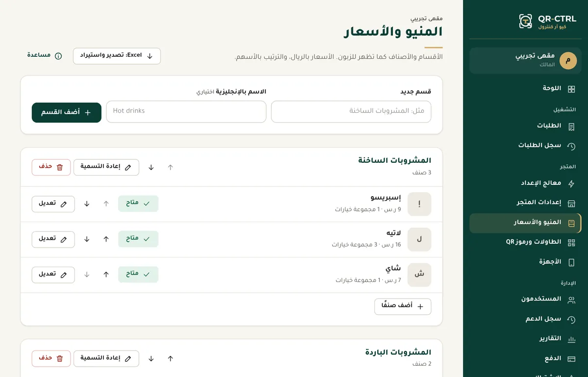Toggle availability of إسبريسو
Image resolution: width=588 pixels, height=377 pixels.
pos(138,203)
